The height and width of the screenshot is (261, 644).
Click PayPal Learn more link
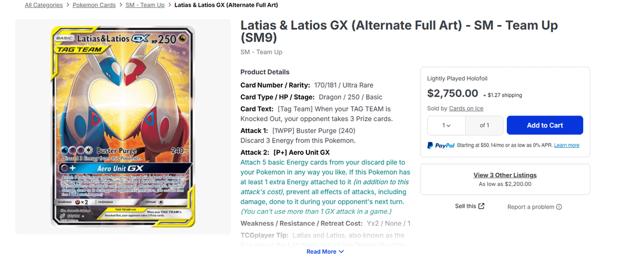565,145
